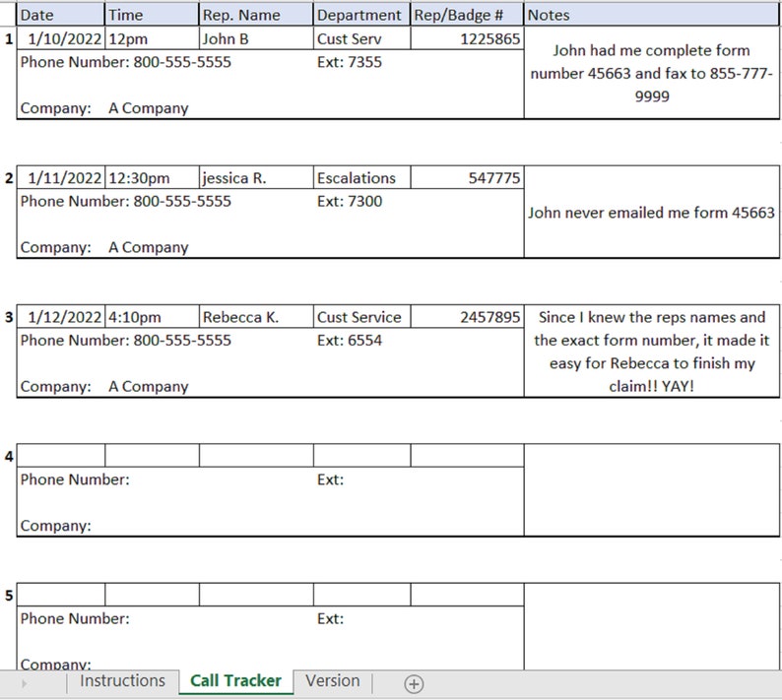
Task: Click empty date cell in entry 4
Action: click(61, 456)
